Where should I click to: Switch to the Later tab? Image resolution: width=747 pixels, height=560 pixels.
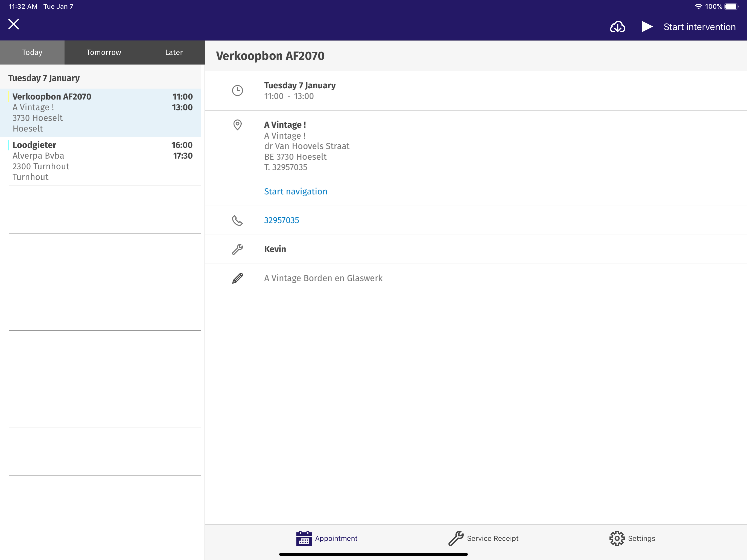pyautogui.click(x=174, y=52)
